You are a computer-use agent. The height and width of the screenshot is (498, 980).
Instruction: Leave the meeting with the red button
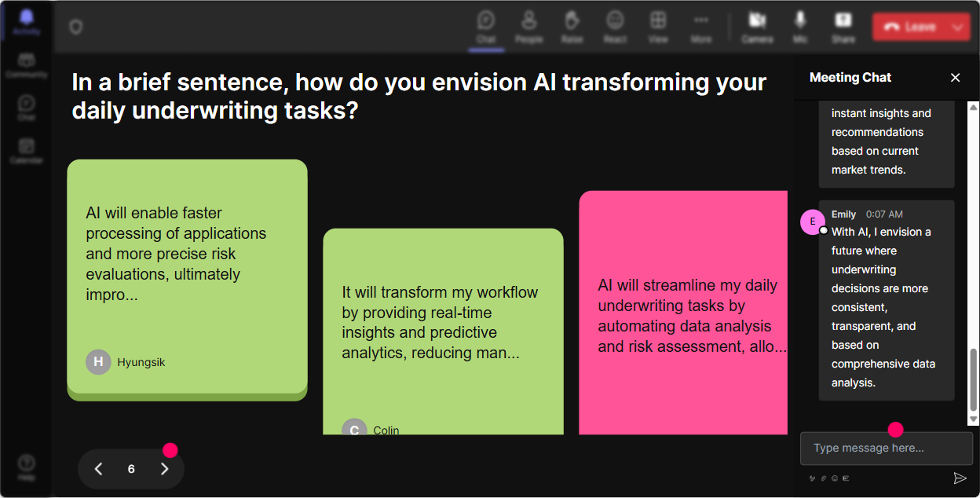tap(909, 27)
